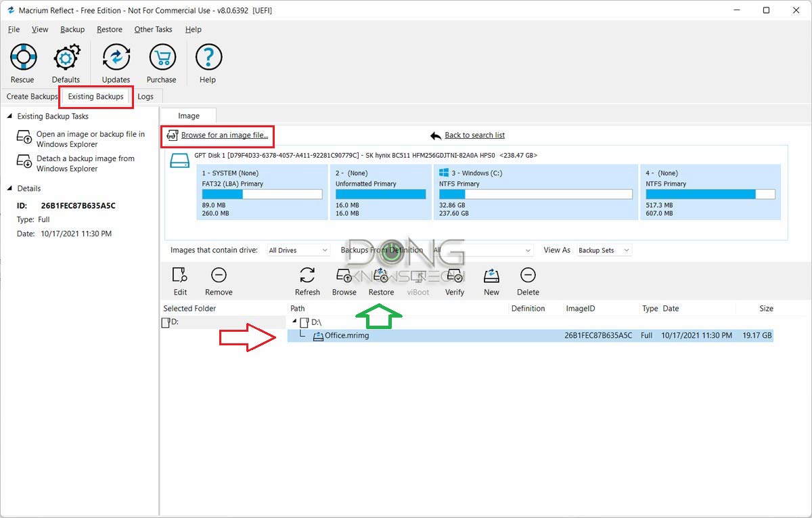
Task: Click the 19.17 GB size cell
Action: pos(757,336)
